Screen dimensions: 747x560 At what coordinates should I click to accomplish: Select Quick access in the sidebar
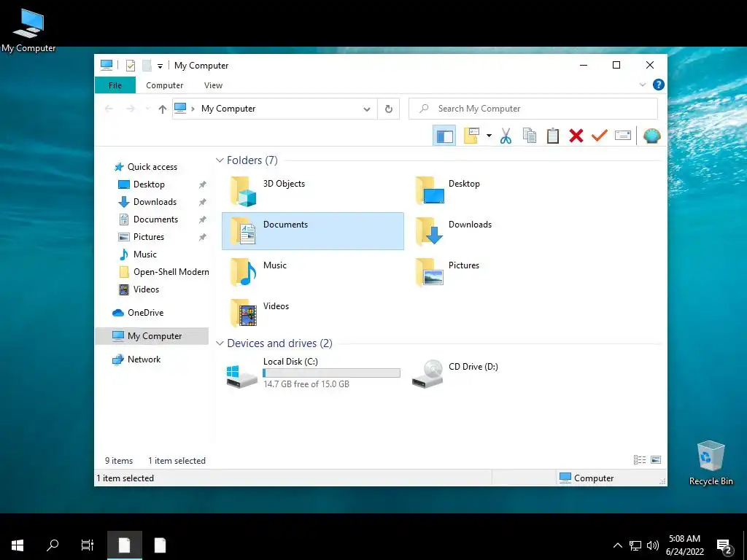[152, 167]
